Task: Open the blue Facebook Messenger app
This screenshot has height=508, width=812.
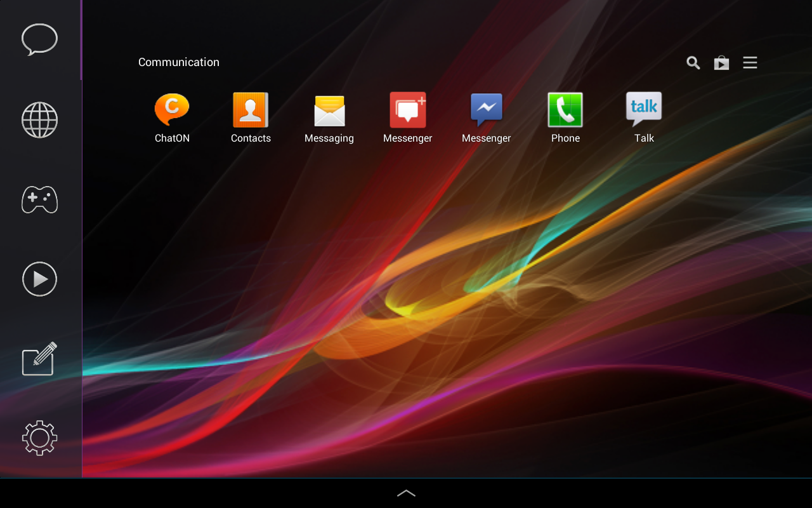Action: click(x=487, y=118)
